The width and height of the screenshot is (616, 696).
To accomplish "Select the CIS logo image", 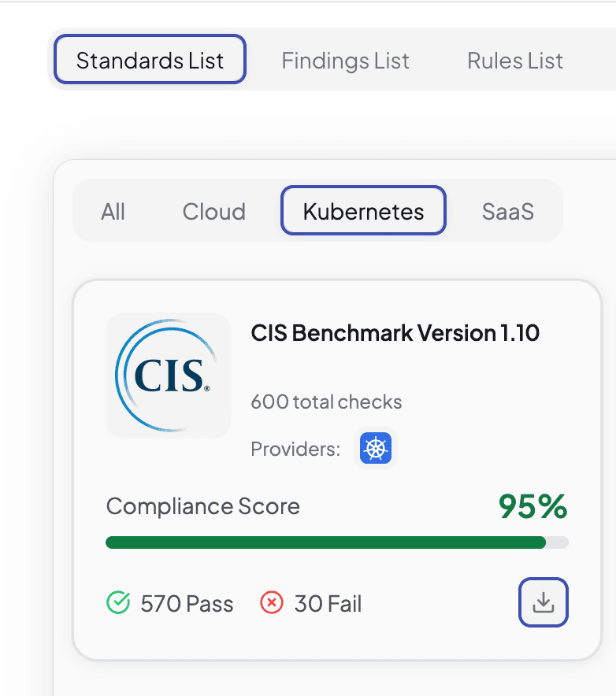I will (168, 376).
